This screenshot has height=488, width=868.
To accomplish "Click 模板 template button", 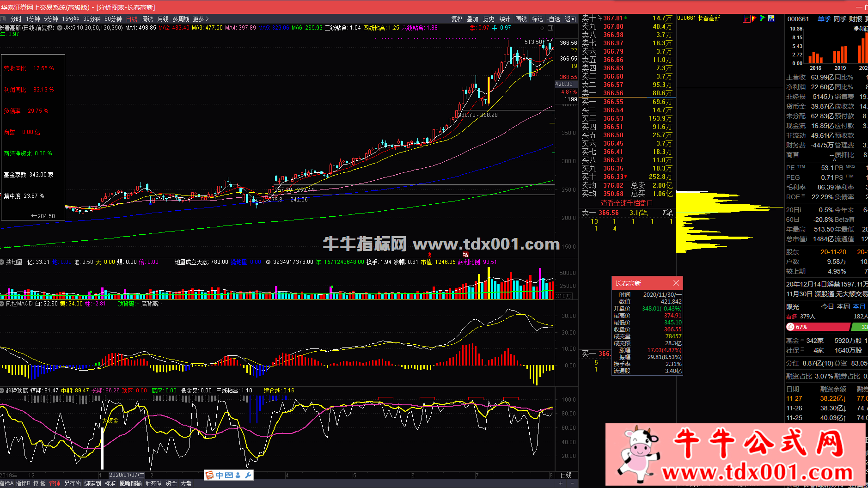I will tap(40, 483).
